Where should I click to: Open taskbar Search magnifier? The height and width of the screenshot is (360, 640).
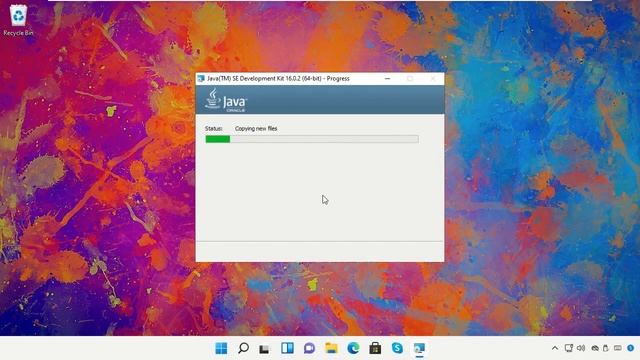point(243,348)
